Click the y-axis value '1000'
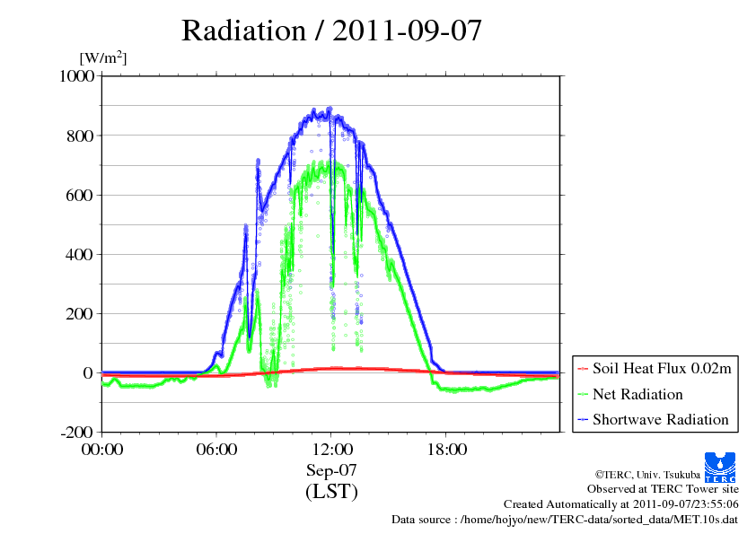Screen dimensions: 756x534 click(x=77, y=76)
